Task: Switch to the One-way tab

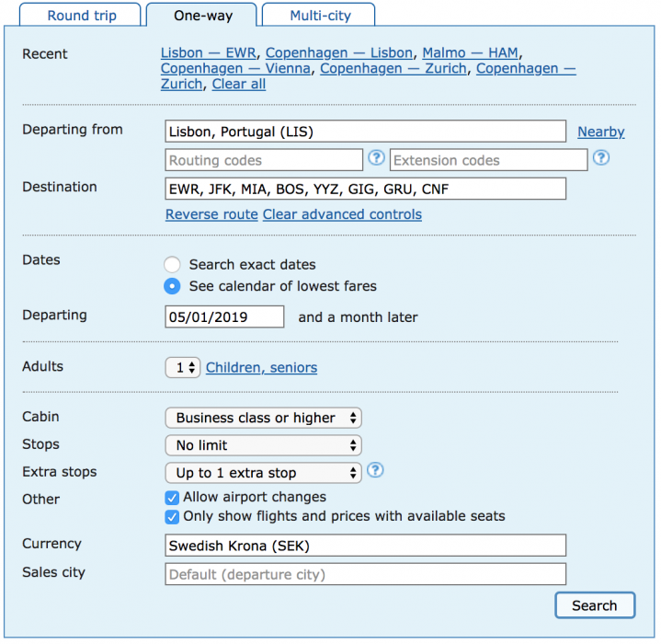Action: click(x=203, y=16)
